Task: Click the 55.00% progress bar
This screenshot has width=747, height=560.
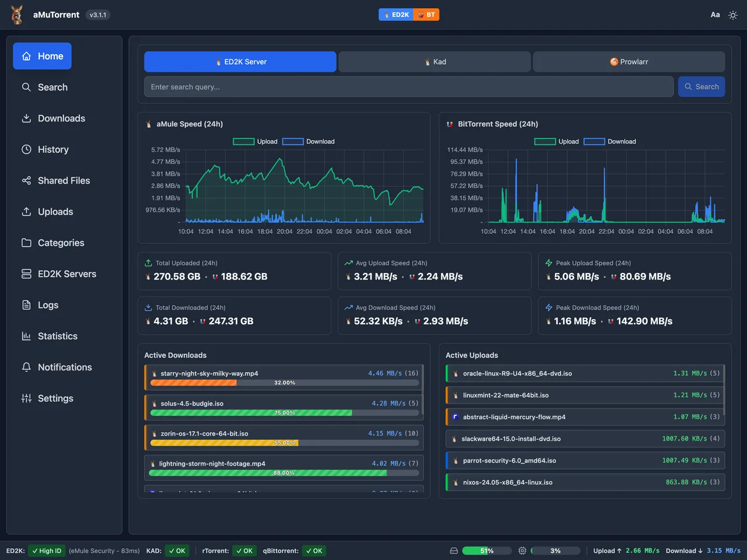Action: 285,443
